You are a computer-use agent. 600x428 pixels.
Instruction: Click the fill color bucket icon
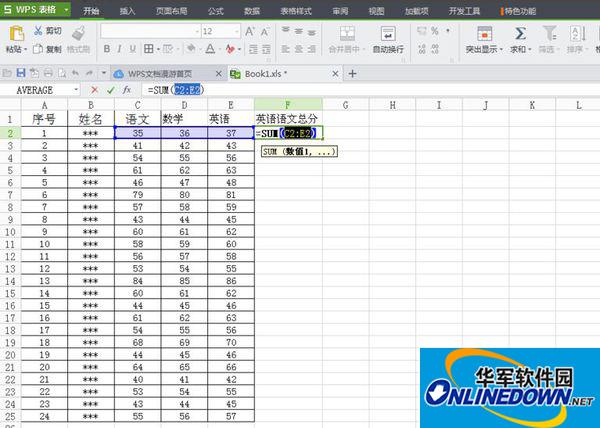coord(190,49)
